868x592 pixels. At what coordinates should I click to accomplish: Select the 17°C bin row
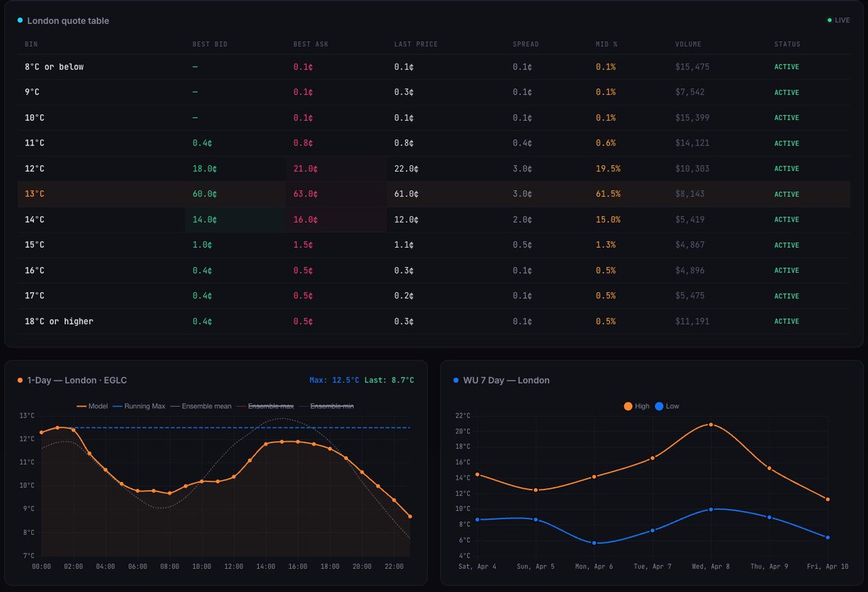[434, 295]
